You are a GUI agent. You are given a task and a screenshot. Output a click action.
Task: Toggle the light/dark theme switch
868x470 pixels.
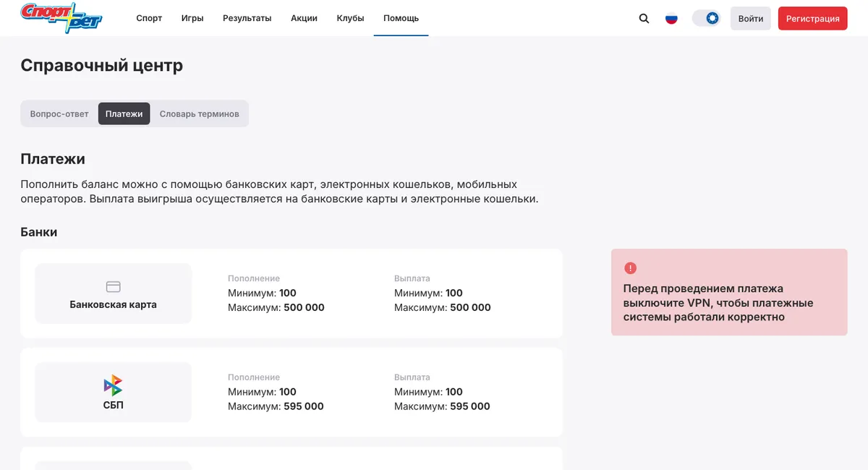[x=706, y=18]
